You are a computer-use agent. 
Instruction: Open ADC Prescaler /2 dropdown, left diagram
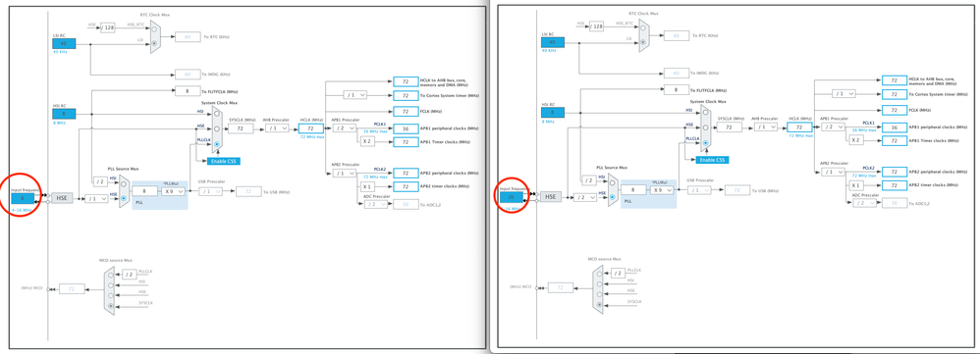coord(376,205)
